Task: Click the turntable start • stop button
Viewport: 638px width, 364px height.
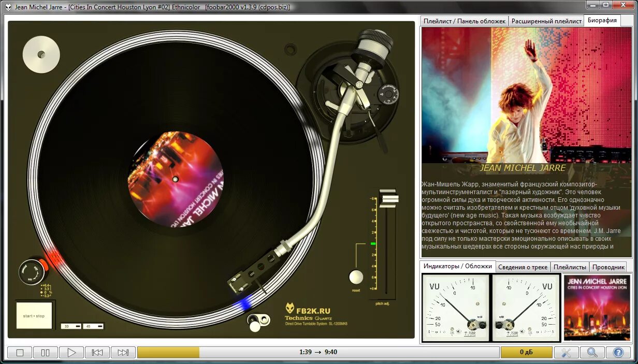Action: coord(34,315)
